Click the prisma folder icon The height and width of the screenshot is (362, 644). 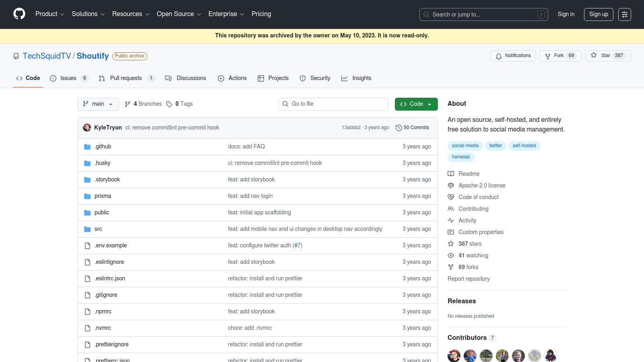(x=87, y=196)
